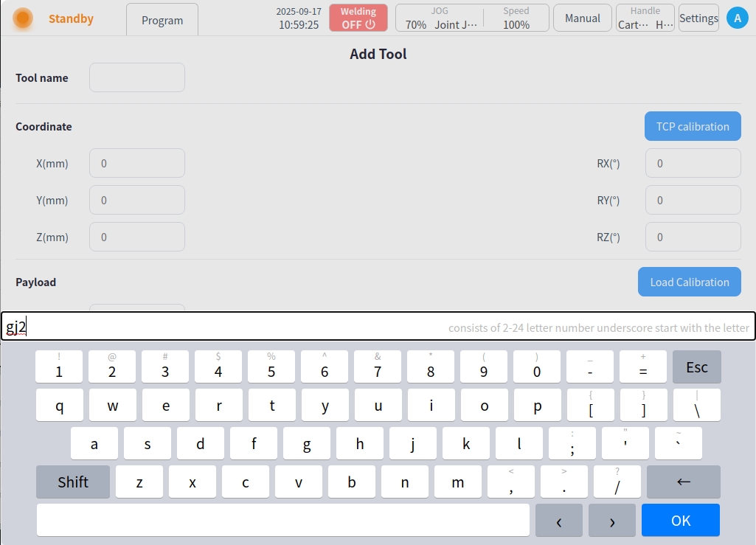Open the Settings menu
The width and height of the screenshot is (756, 545).
698,18
